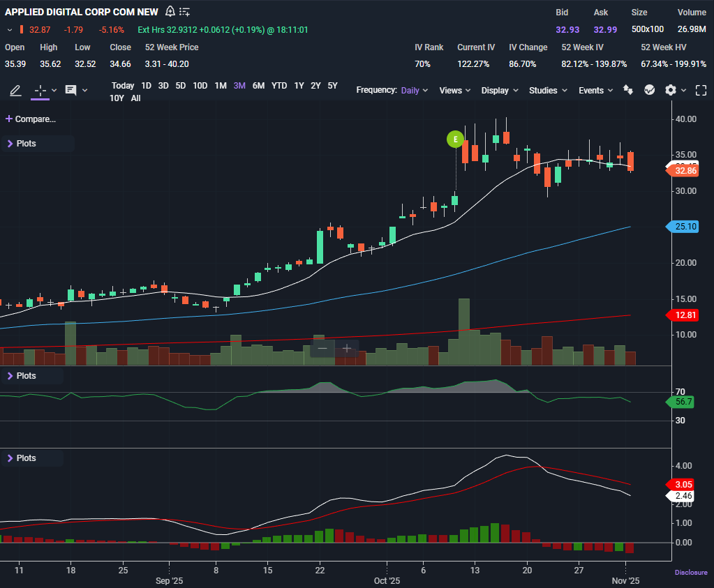The width and height of the screenshot is (714, 588).
Task: Open the settings gear dropdown arrow
Action: tap(683, 91)
